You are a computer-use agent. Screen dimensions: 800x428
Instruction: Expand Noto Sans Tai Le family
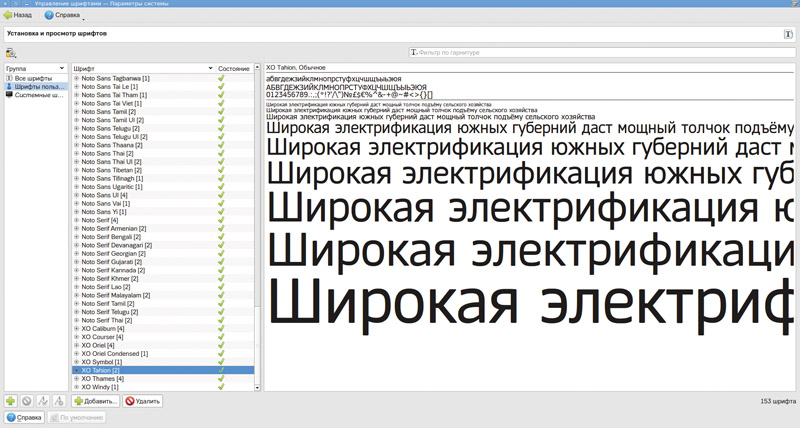(77, 87)
